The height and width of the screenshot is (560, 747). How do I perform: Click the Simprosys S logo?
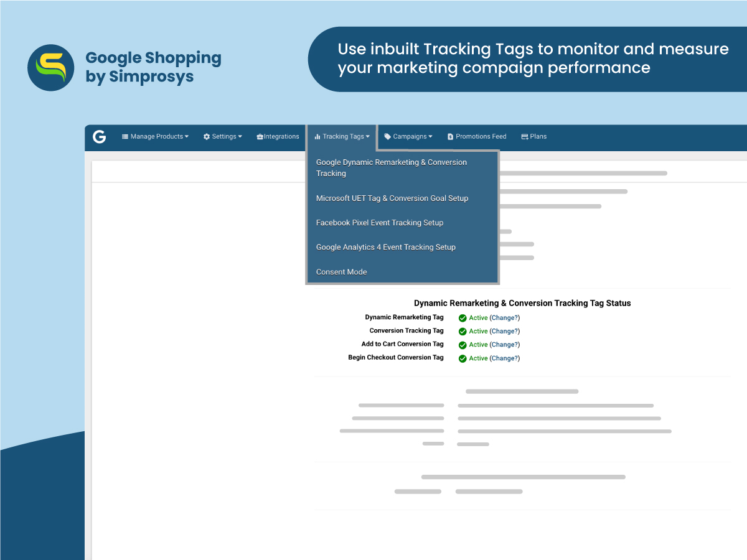(51, 67)
